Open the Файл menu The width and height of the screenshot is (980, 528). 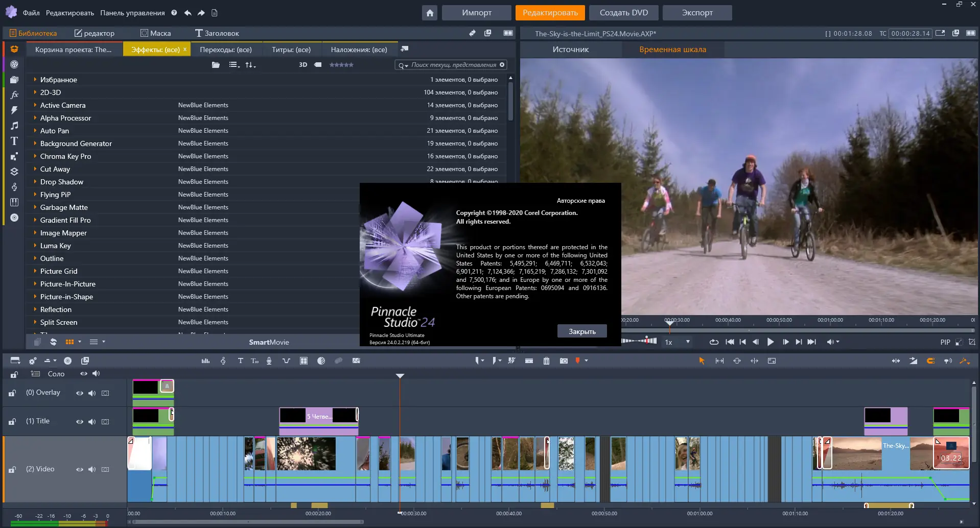click(x=31, y=13)
